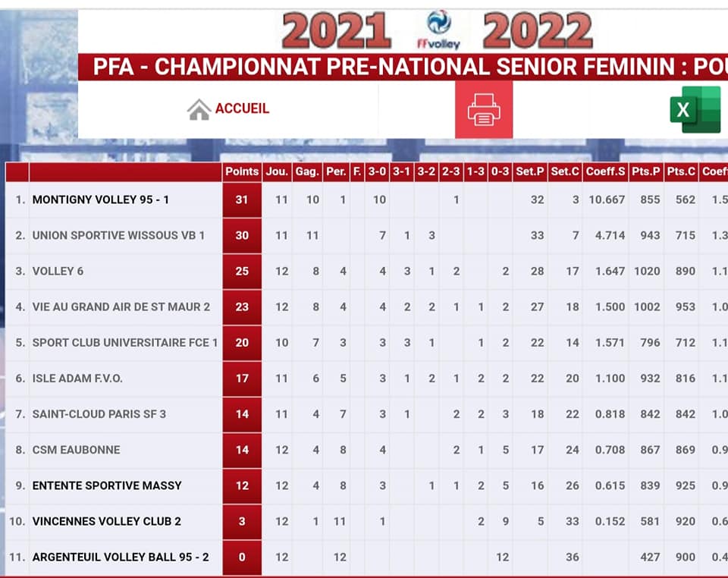
Task: Select the Coeff.S column header
Action: click(x=605, y=171)
